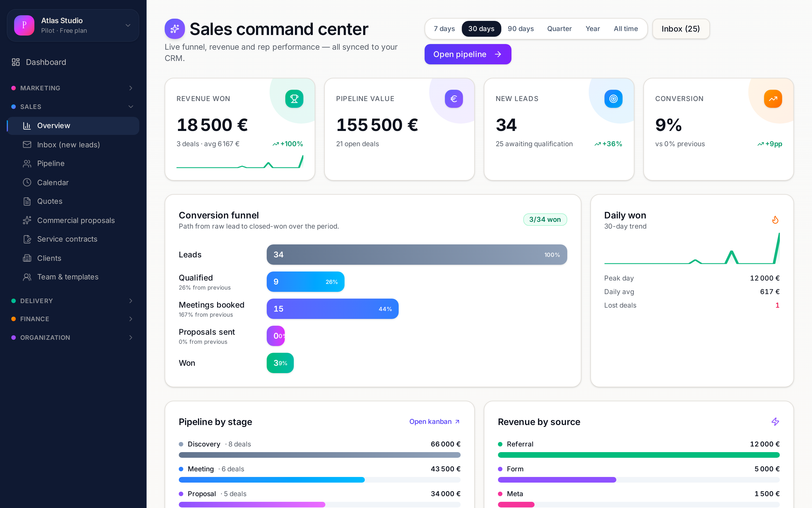Click the 3/34 won badge
The height and width of the screenshot is (508, 812).
[545, 219]
